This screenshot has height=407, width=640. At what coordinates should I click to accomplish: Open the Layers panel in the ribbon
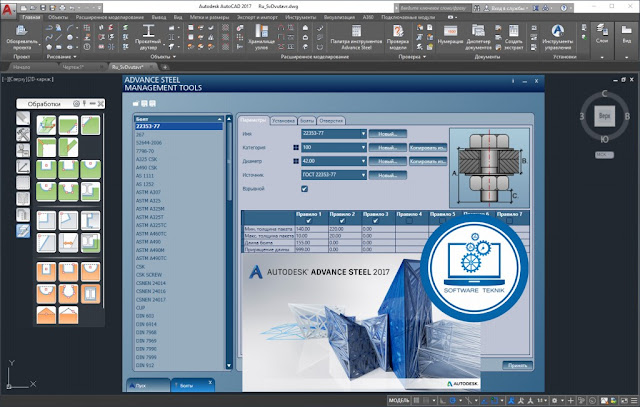pos(602,33)
